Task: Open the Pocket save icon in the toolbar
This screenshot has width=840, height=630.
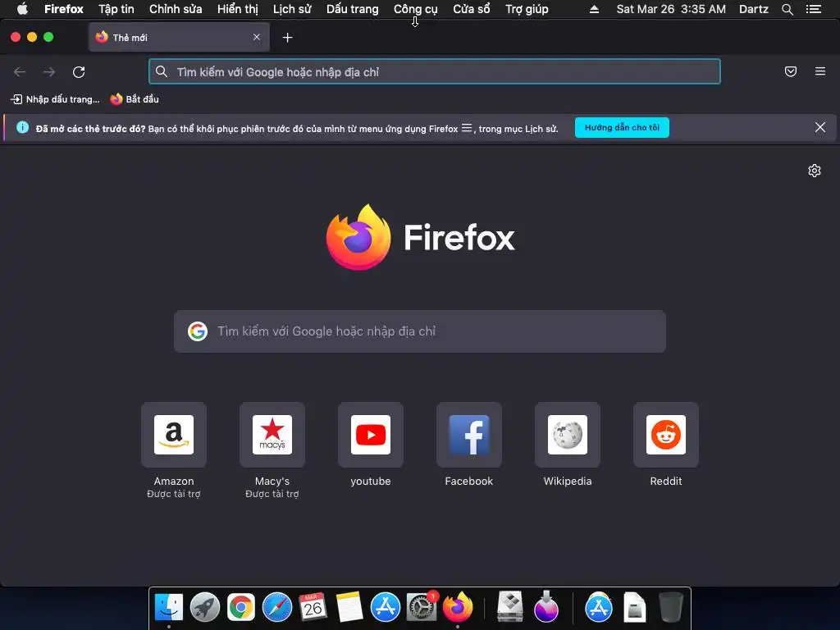Action: coord(791,71)
